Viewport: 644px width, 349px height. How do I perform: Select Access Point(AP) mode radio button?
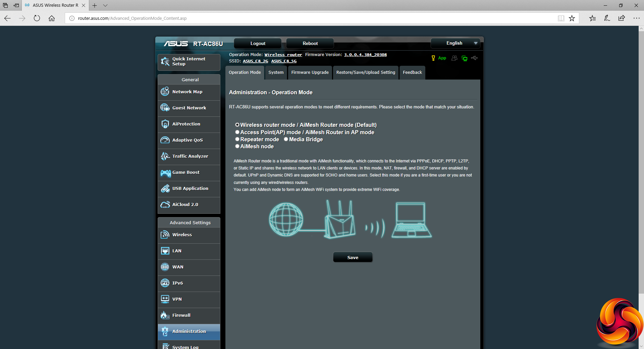[x=237, y=132]
